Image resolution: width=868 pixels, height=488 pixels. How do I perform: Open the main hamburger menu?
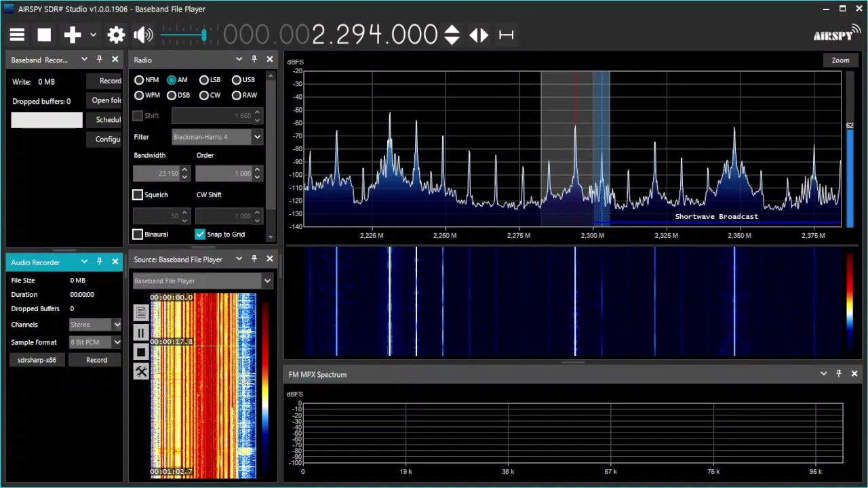pos(17,35)
